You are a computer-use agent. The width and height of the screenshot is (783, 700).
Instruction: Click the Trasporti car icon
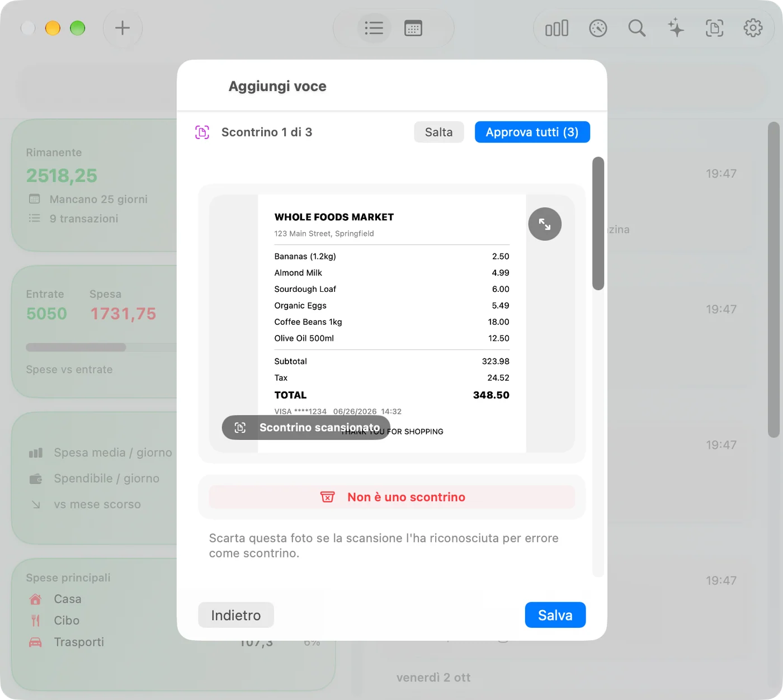pos(35,642)
